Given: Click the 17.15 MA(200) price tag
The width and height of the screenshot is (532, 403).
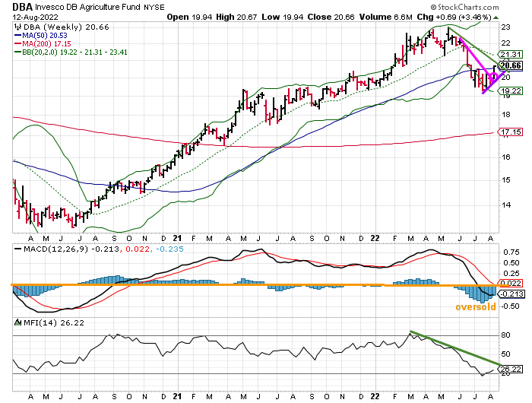Looking at the screenshot, I should [511, 132].
